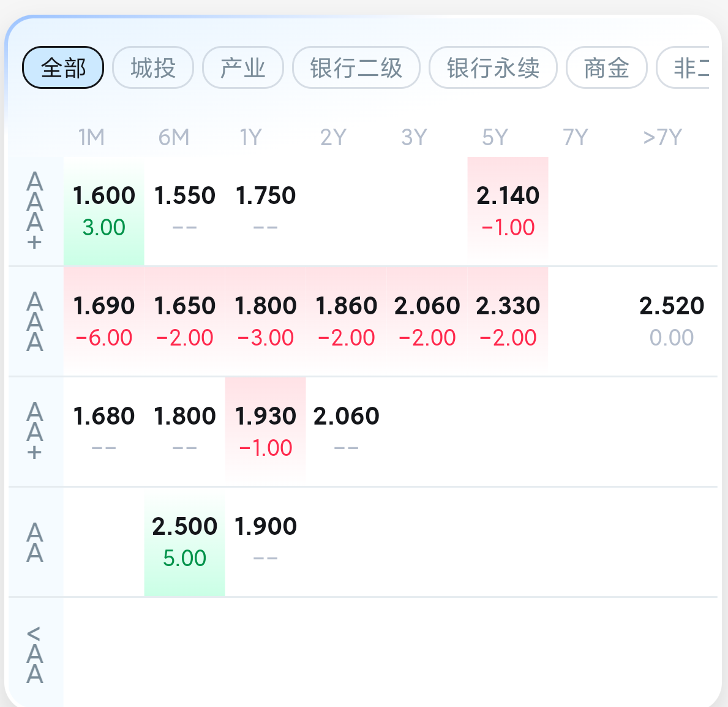Open the AAA+ 5Y cell valued 2.140
728x707 pixels.
(508, 210)
